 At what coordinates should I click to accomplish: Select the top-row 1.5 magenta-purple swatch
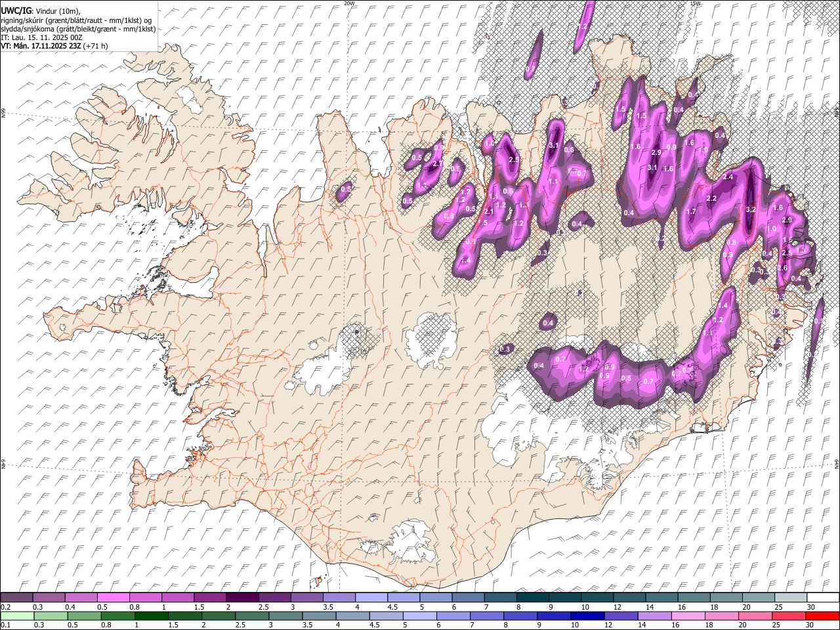pyautogui.click(x=210, y=598)
